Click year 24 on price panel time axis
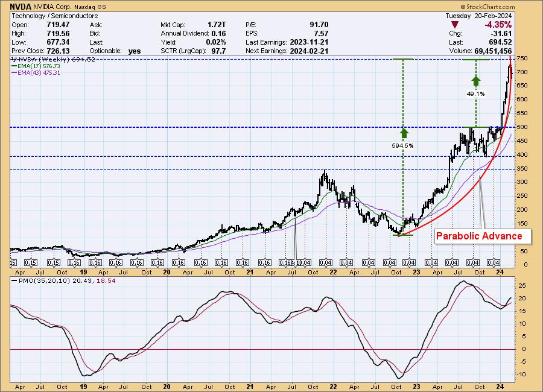543x392 pixels. 500,272
